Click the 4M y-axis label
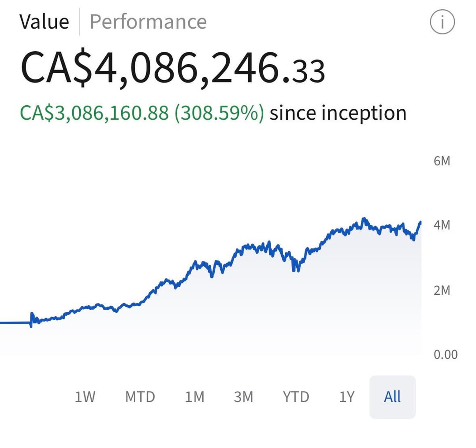The image size is (476, 448). tap(442, 225)
